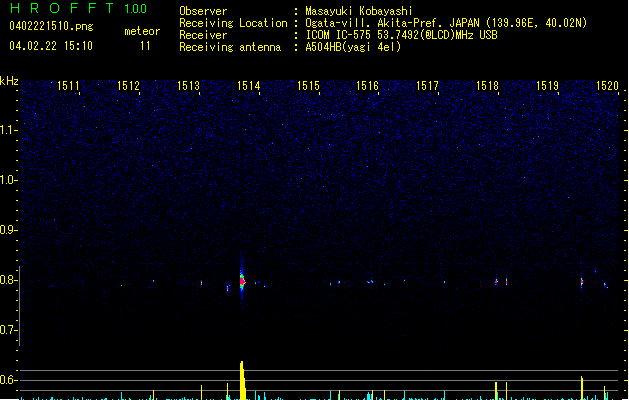Screen dimensions: 629x400
Task: Select the ICOM IC-575 53.7492 MHz USB text
Action: click(x=402, y=35)
